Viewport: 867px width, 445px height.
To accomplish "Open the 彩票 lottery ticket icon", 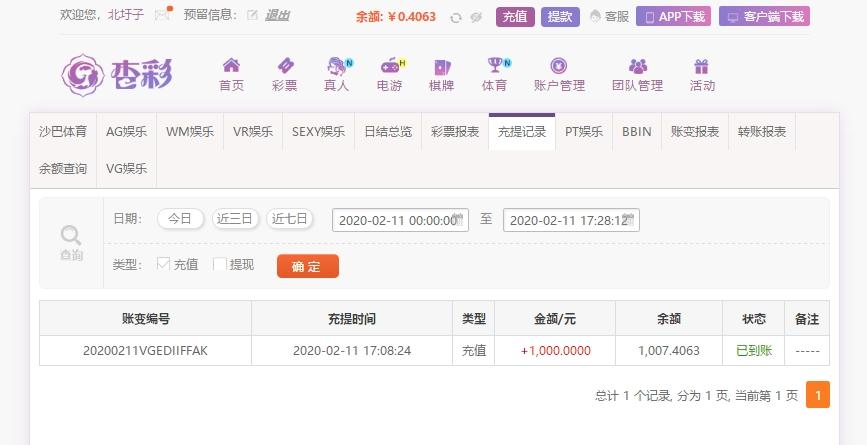I will pos(285,66).
